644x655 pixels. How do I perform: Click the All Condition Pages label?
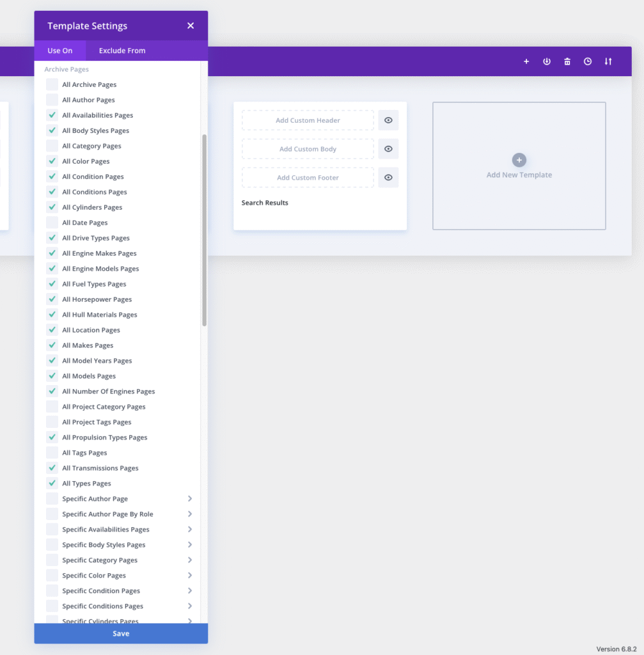tap(93, 177)
